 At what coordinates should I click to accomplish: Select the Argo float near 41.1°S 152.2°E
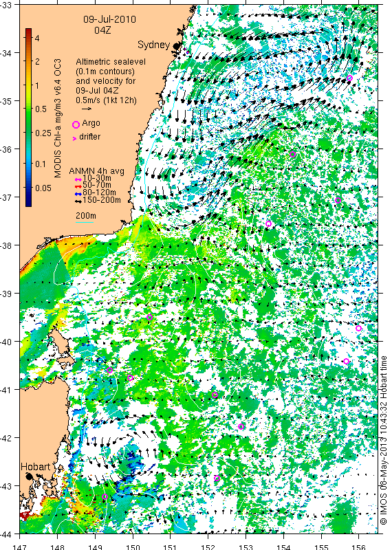coord(215,395)
